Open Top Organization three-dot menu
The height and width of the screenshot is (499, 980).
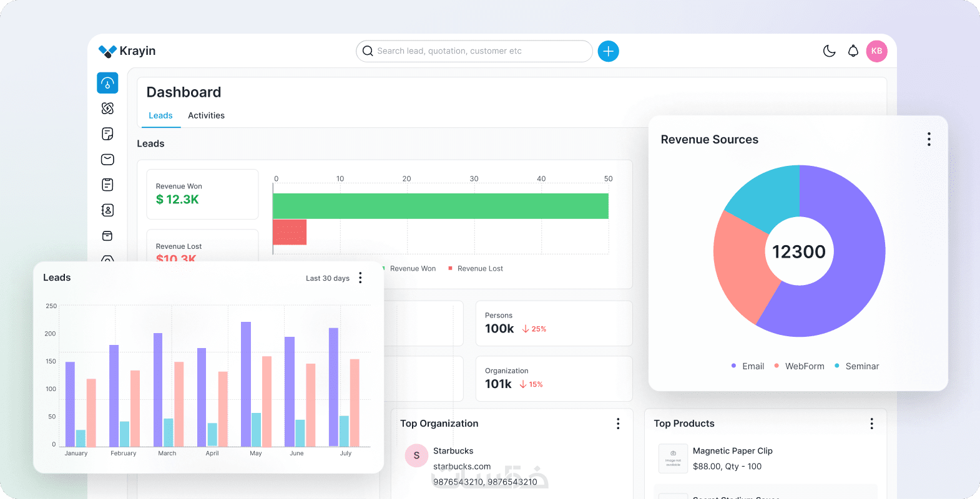coord(618,424)
